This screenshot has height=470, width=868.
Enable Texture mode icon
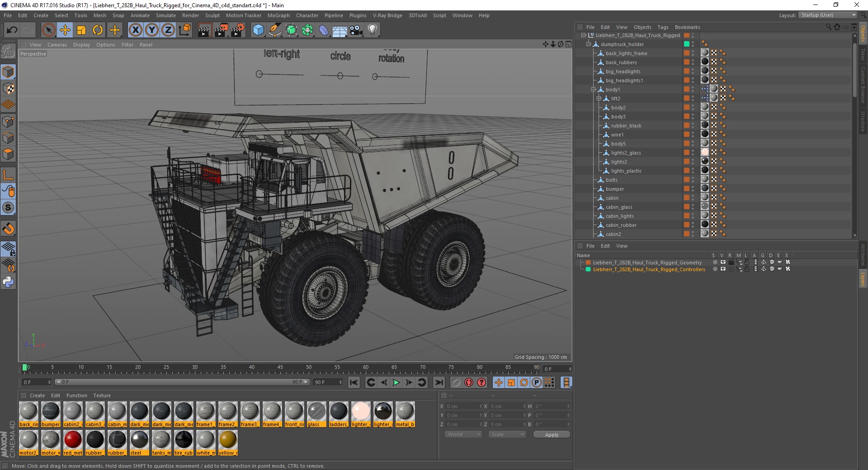tap(8, 88)
